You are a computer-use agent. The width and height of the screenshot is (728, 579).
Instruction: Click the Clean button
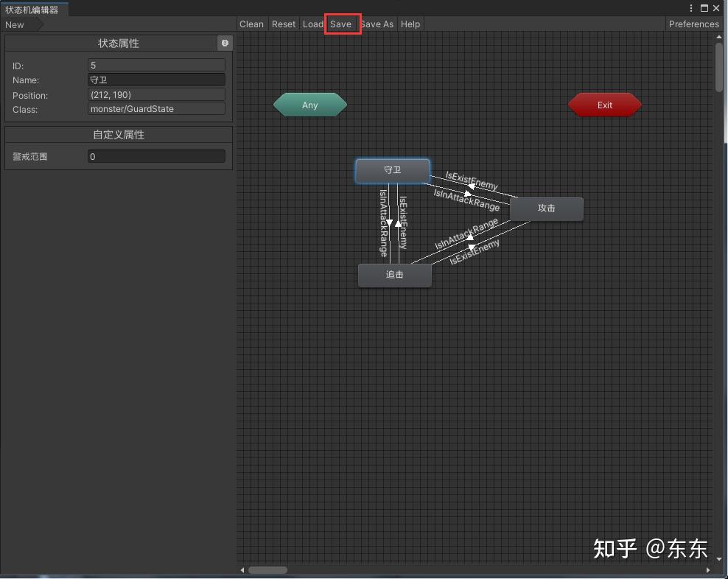(x=251, y=24)
